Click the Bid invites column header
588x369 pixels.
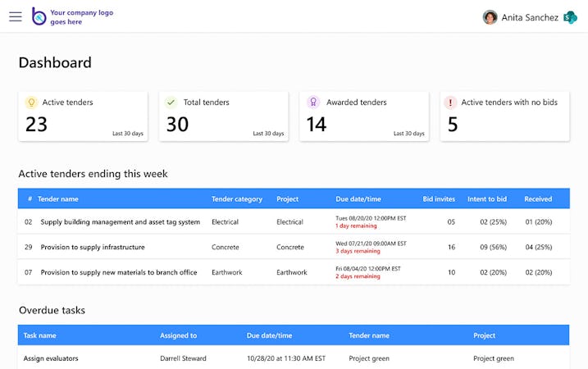439,198
